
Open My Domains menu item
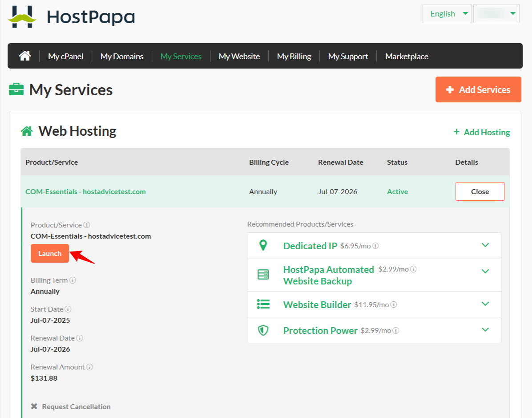[122, 57]
